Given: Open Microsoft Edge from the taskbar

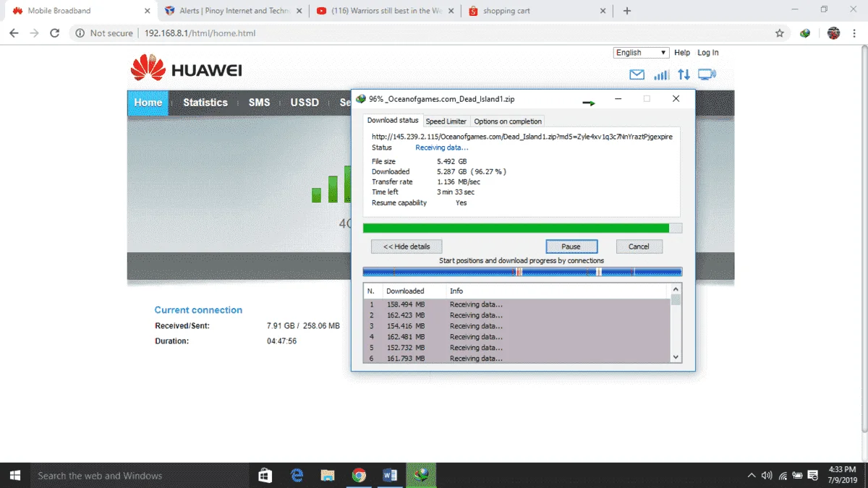Looking at the screenshot, I should 297,476.
